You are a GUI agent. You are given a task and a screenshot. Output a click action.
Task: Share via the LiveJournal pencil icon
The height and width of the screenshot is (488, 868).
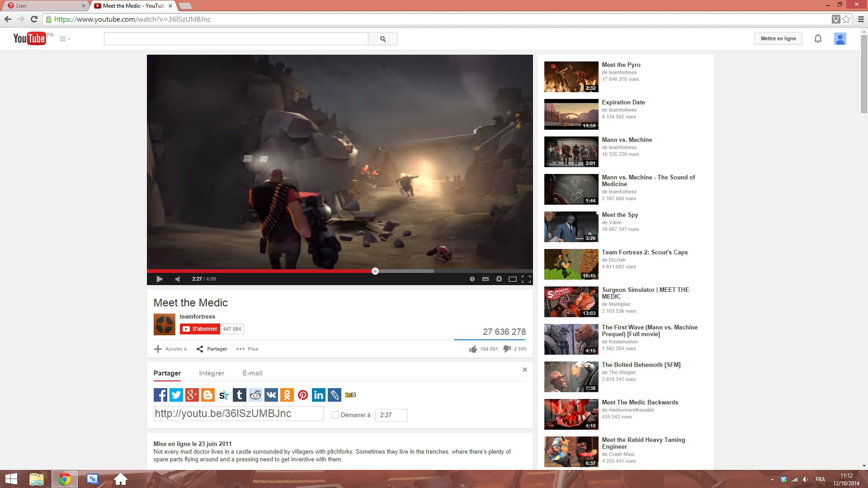click(334, 395)
